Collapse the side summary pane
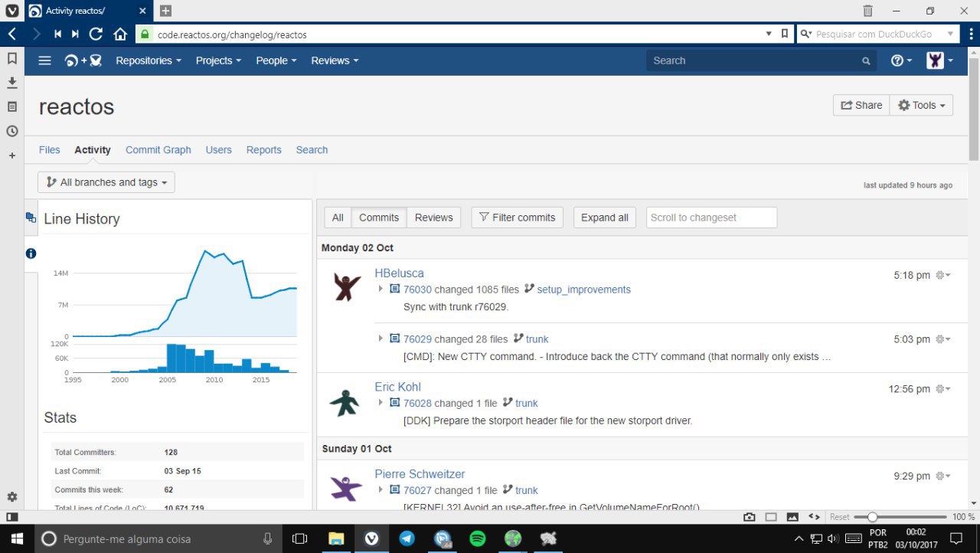The width and height of the screenshot is (980, 553). [x=31, y=218]
